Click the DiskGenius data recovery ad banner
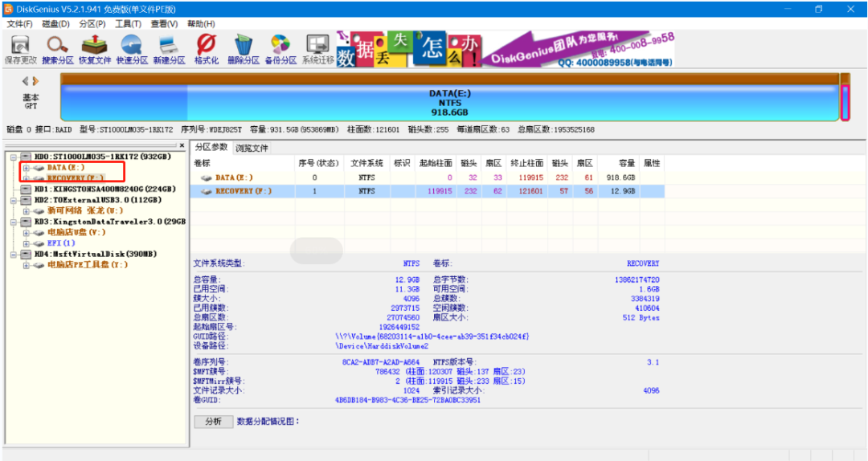The width and height of the screenshot is (868, 461). point(506,49)
